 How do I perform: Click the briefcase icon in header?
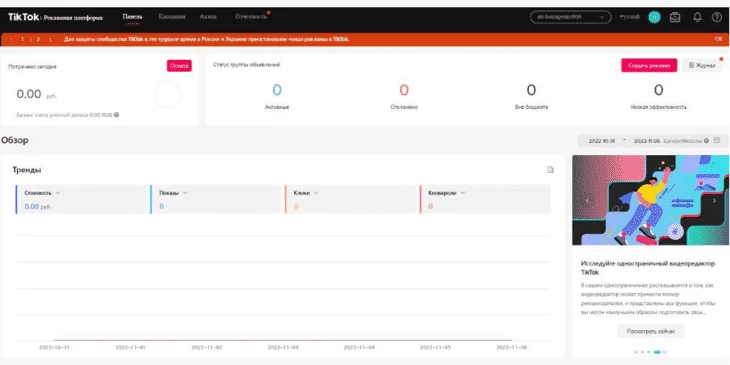coord(675,17)
